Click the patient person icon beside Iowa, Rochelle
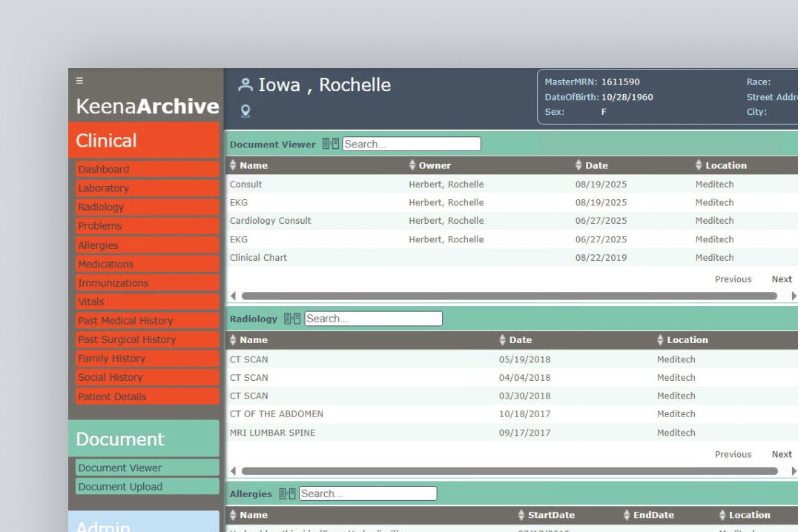 pyautogui.click(x=245, y=85)
